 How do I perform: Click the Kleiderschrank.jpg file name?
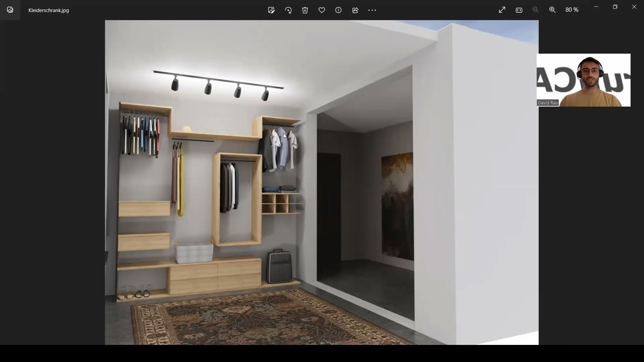pos(49,10)
